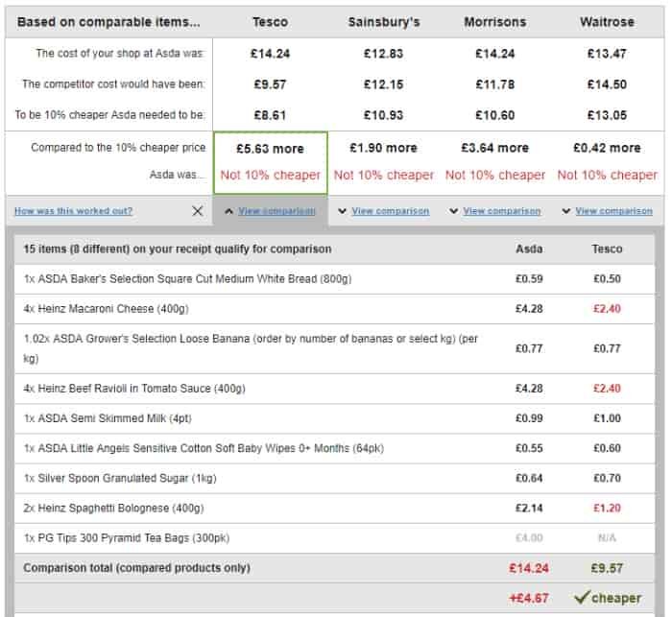Click the highlighted '£5.63 more' Tesco cell
This screenshot has height=617, width=672.
(x=271, y=163)
